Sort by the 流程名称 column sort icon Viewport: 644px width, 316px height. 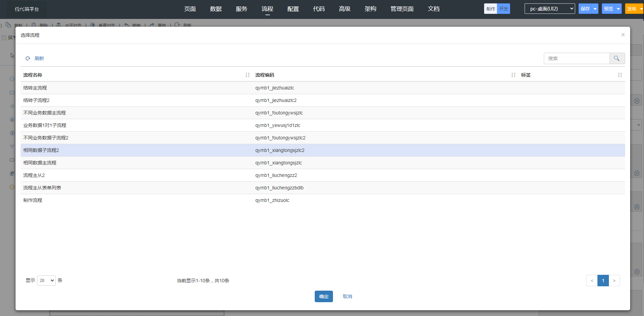click(248, 75)
